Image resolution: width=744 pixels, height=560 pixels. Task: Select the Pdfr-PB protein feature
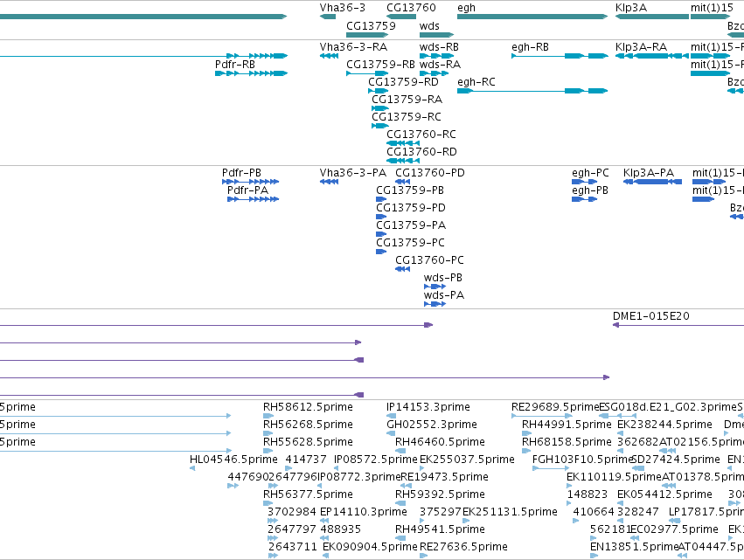pos(251,182)
